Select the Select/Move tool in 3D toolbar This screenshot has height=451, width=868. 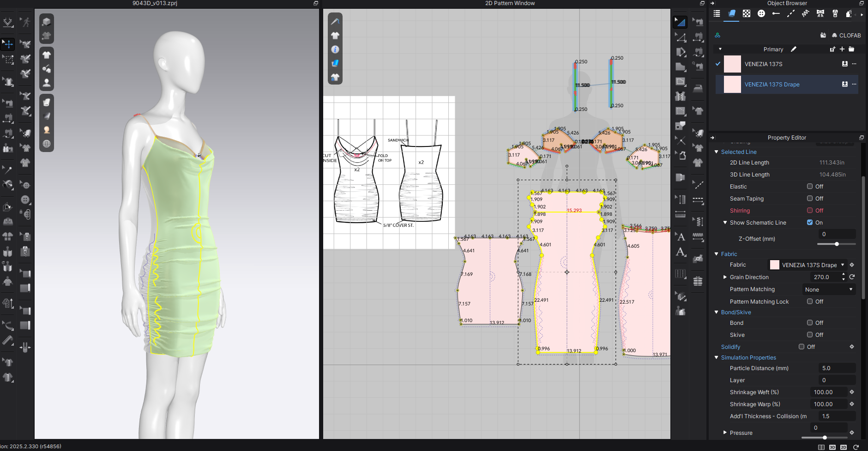(8, 44)
